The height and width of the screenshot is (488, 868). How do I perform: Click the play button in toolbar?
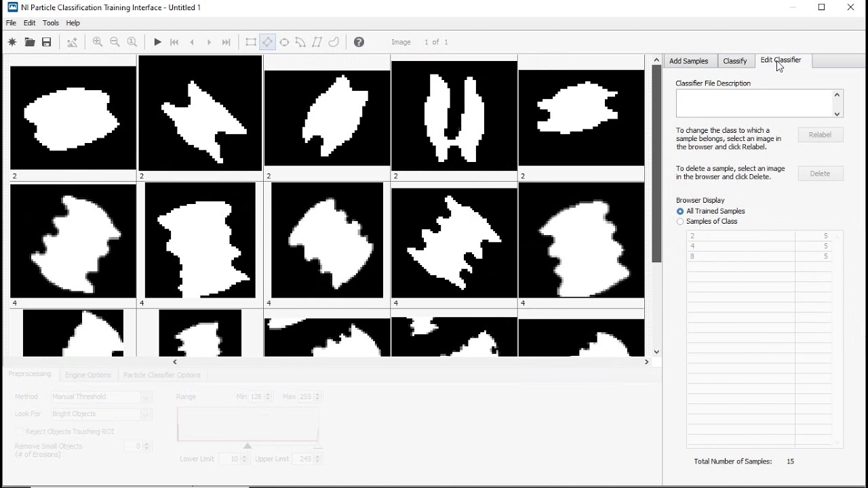point(157,42)
